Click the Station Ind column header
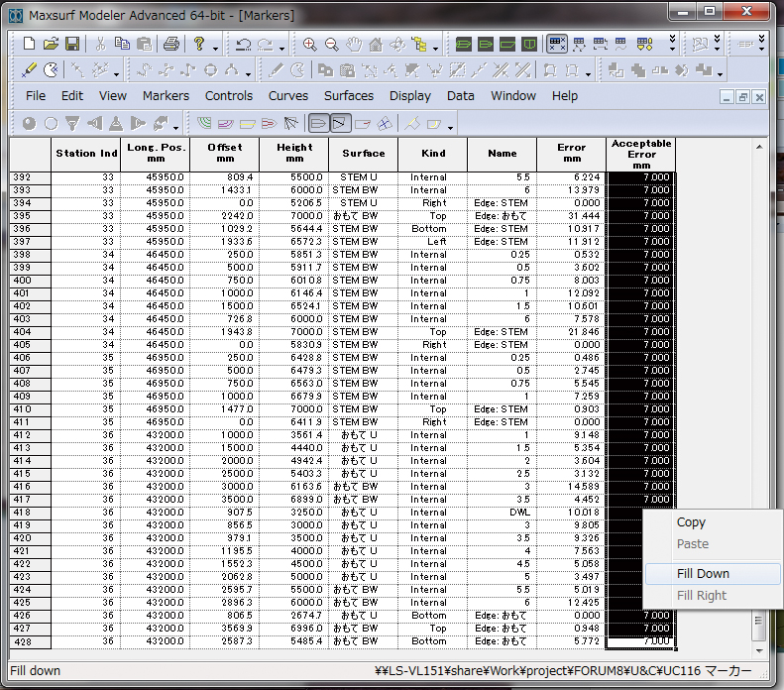Screen dimensions: 784x690 tap(86, 154)
